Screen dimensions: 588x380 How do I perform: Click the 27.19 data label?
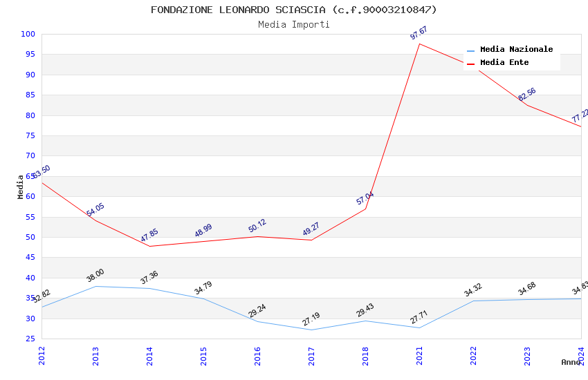pyautogui.click(x=311, y=319)
